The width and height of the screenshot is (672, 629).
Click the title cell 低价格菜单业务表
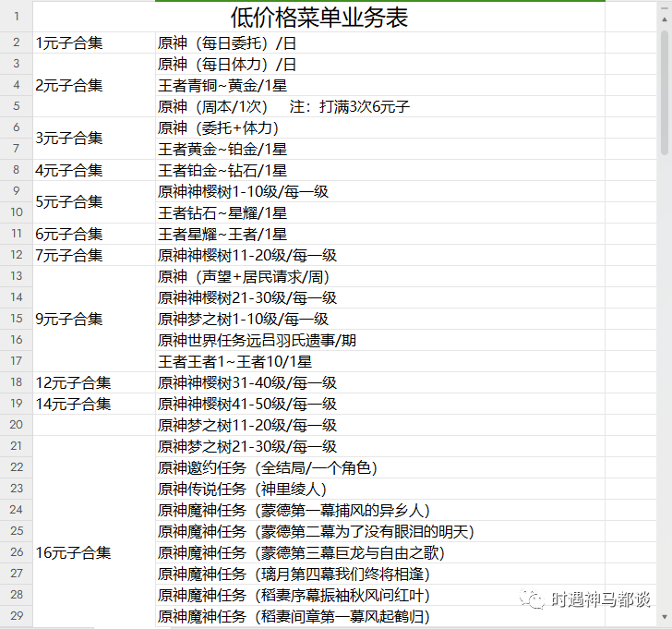tap(318, 17)
